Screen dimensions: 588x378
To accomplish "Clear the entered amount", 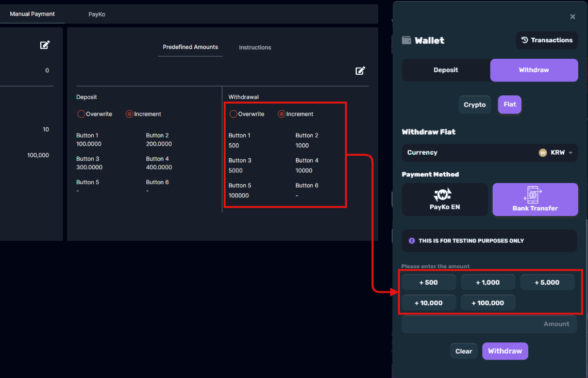I will [464, 351].
